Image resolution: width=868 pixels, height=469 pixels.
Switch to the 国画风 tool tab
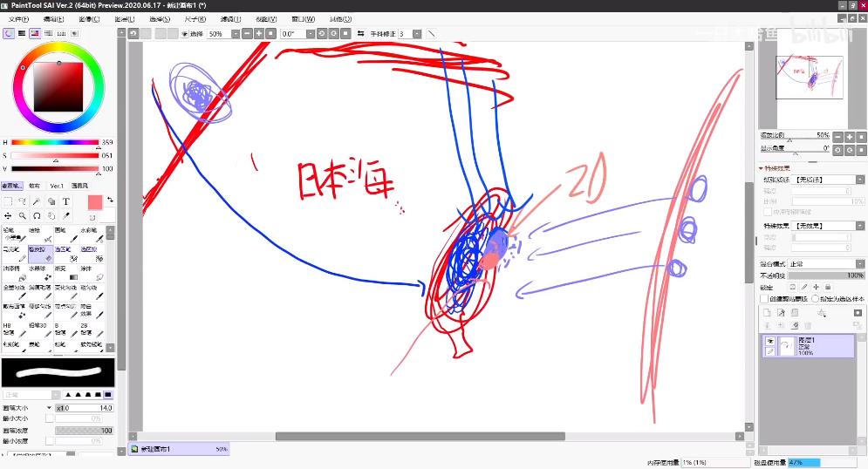pos(79,186)
